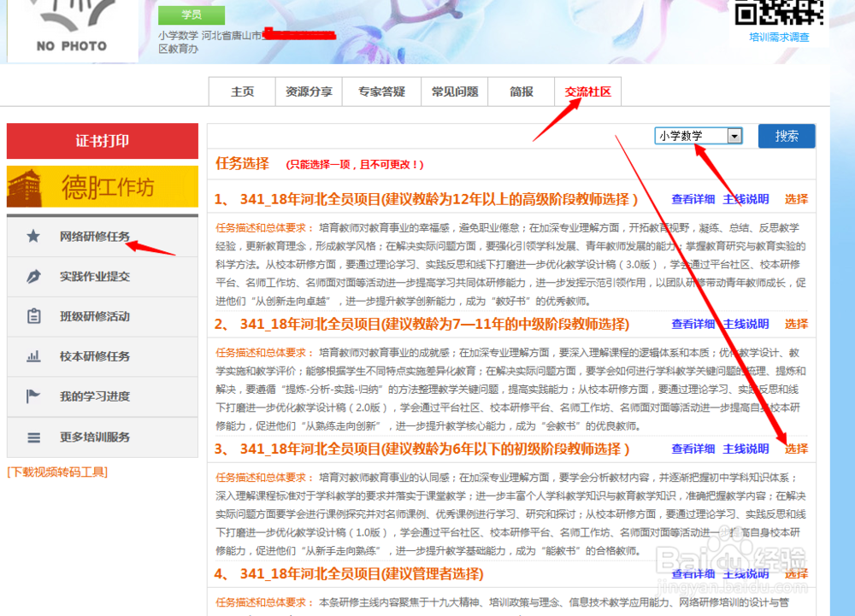Click the golden 德肛作坊 banner
Viewport: 855px width, 616px height.
102,185
